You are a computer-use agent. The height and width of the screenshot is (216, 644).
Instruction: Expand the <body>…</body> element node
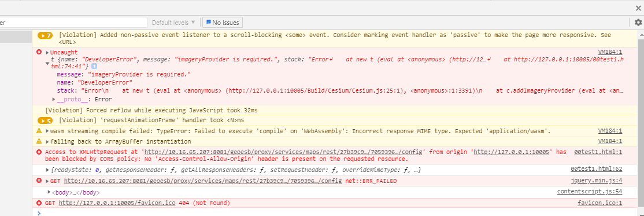click(x=49, y=192)
